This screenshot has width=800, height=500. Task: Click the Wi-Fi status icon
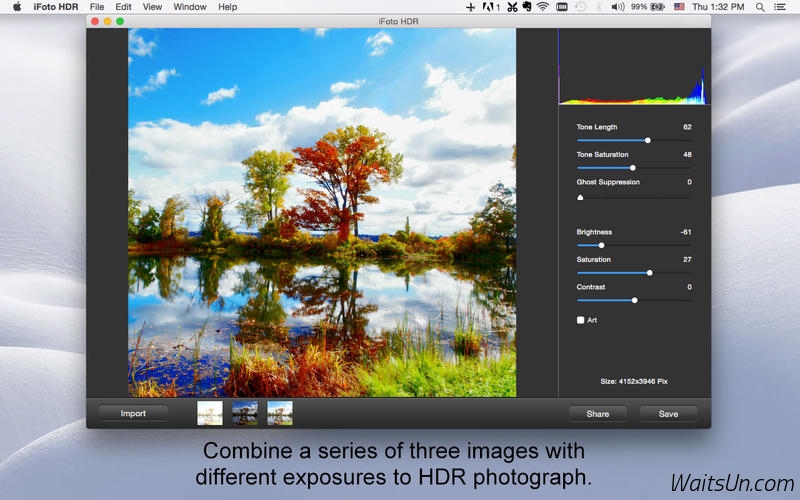(x=543, y=7)
